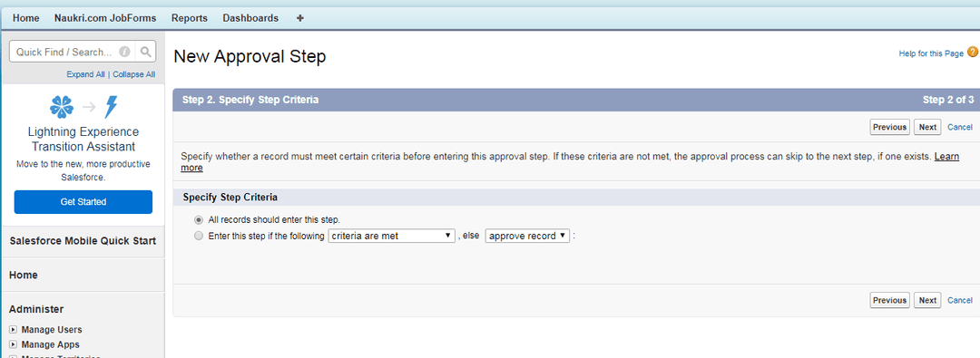Viewport: 980px width, 358px height.
Task: Open the 'approve record' dropdown
Action: coord(527,237)
